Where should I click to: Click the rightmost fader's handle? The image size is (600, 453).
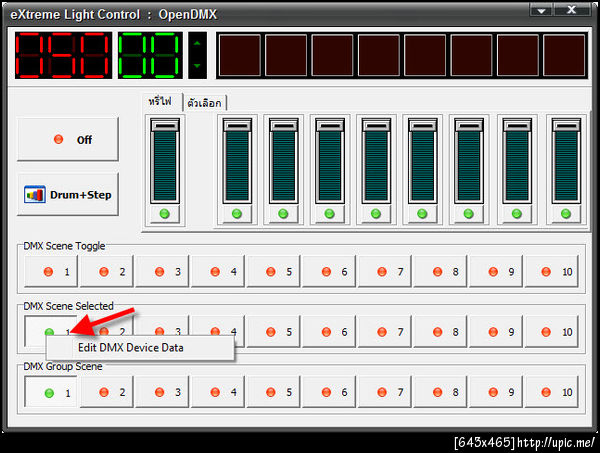(566, 125)
